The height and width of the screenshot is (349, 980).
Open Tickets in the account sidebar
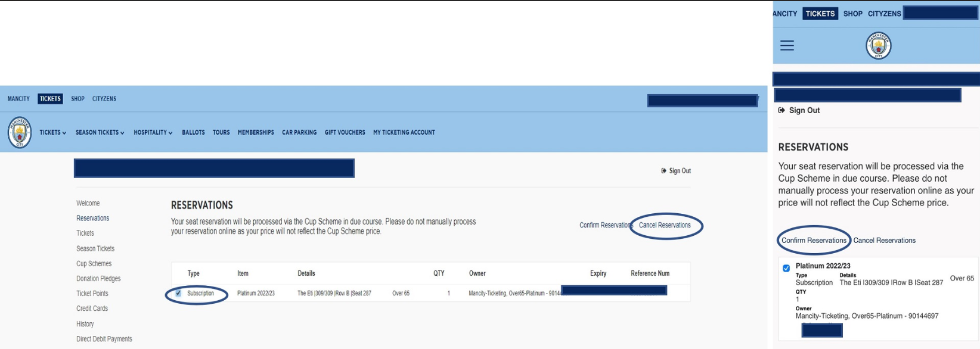[x=85, y=233]
